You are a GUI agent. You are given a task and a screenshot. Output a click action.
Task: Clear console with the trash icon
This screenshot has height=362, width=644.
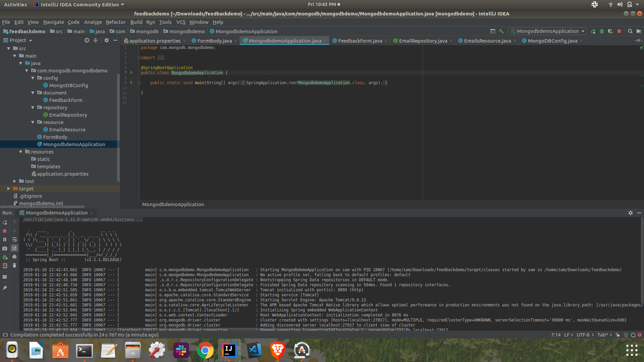point(14,265)
